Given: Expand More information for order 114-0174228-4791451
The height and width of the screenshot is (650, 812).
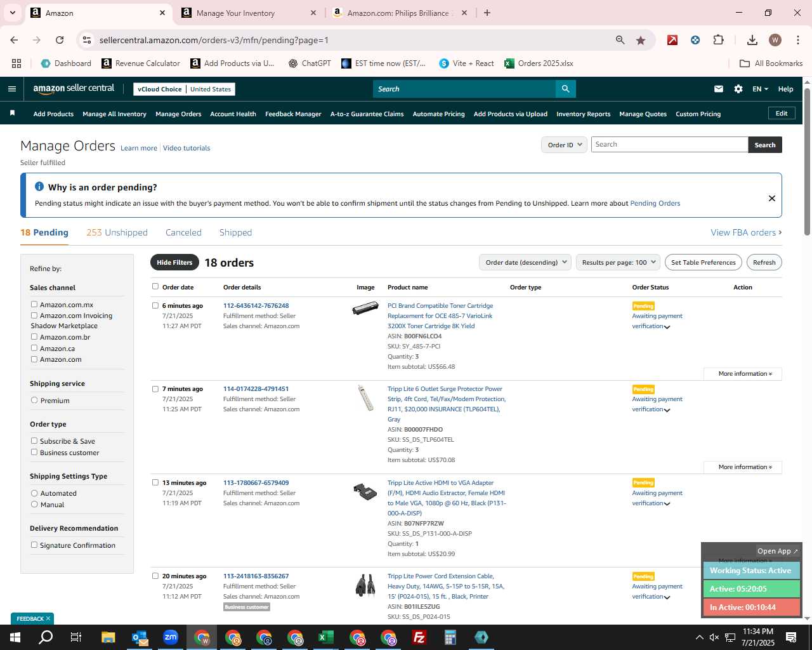Looking at the screenshot, I should [743, 467].
